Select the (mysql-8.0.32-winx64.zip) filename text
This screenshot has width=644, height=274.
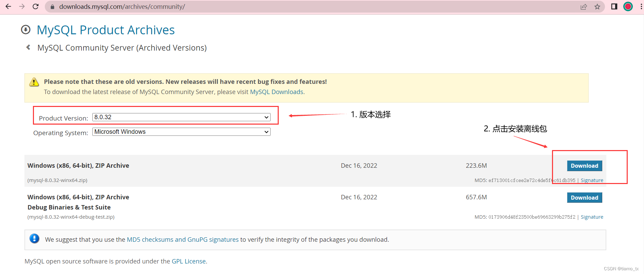point(57,180)
